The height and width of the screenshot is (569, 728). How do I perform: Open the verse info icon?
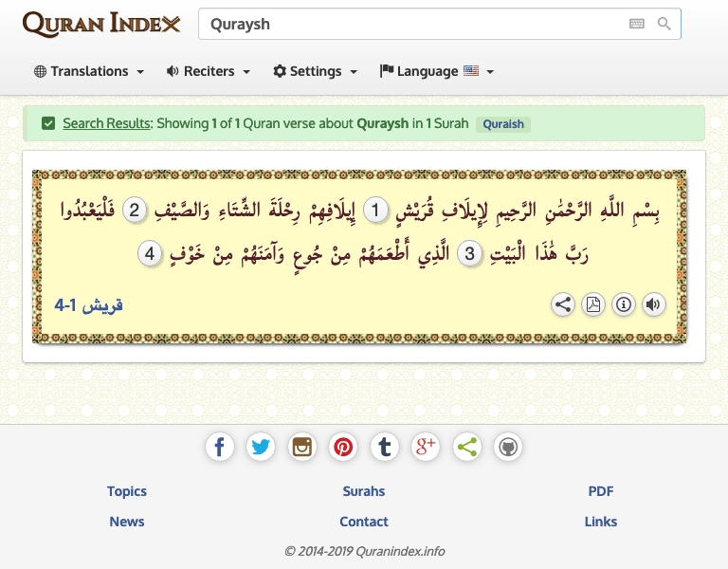pos(623,304)
